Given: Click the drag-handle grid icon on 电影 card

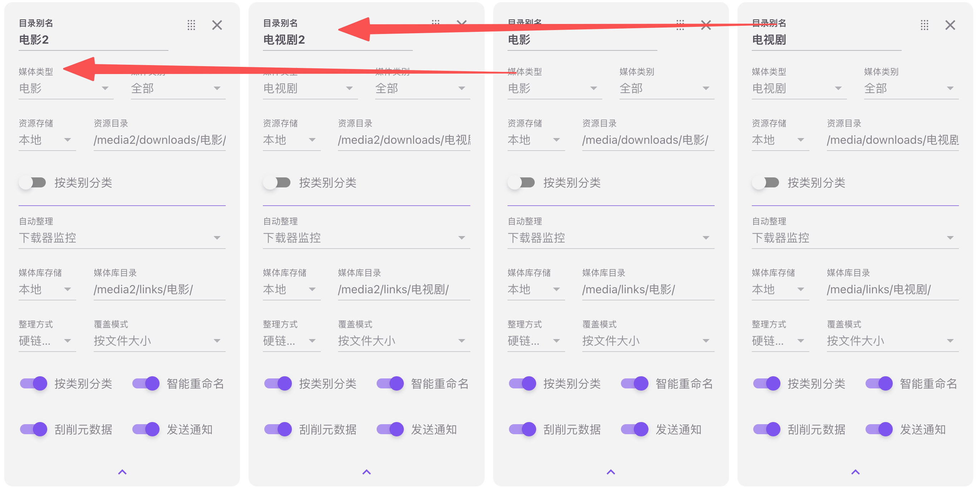Looking at the screenshot, I should (680, 25).
